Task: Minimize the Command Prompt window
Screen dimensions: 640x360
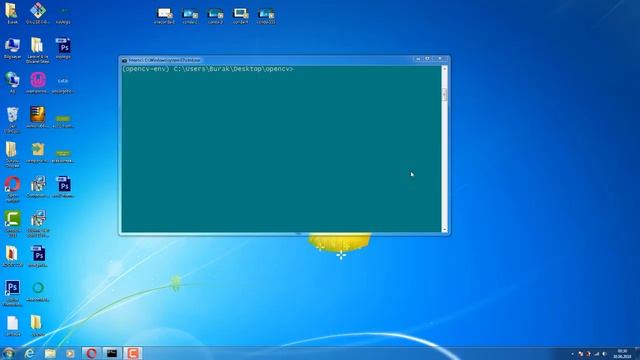Action: [x=418, y=59]
